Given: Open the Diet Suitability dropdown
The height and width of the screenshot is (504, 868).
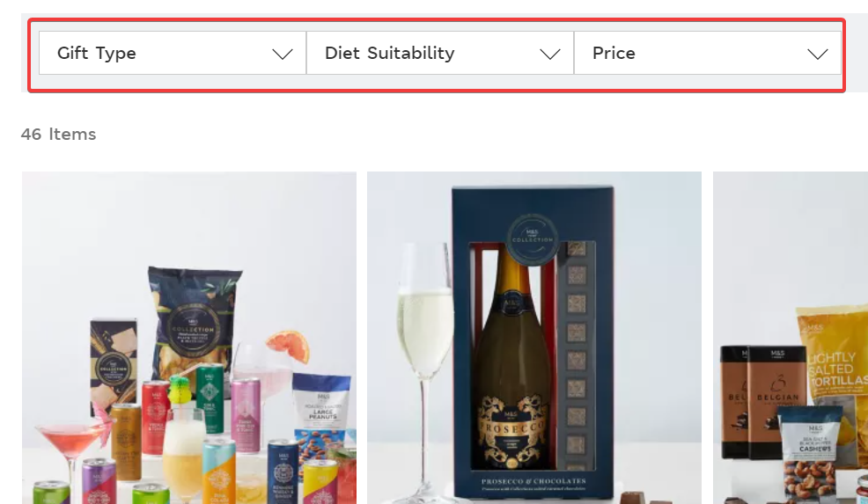Looking at the screenshot, I should click(x=440, y=53).
